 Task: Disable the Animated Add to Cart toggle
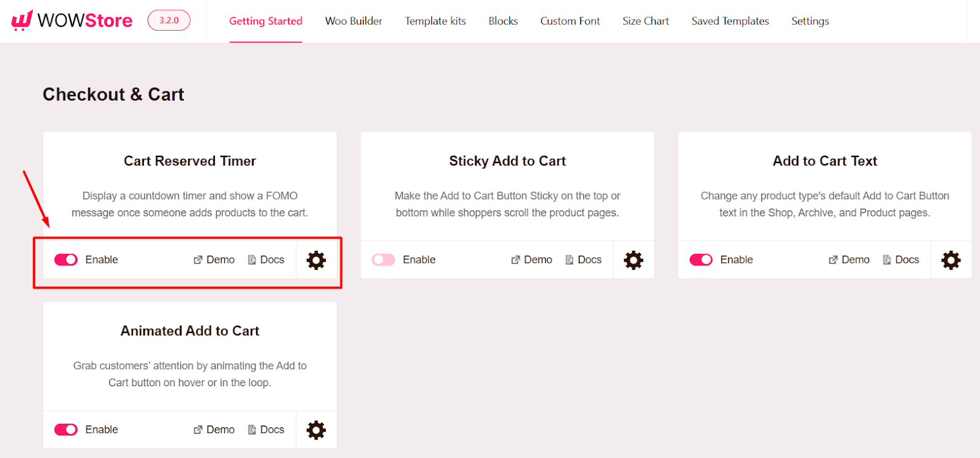point(66,429)
